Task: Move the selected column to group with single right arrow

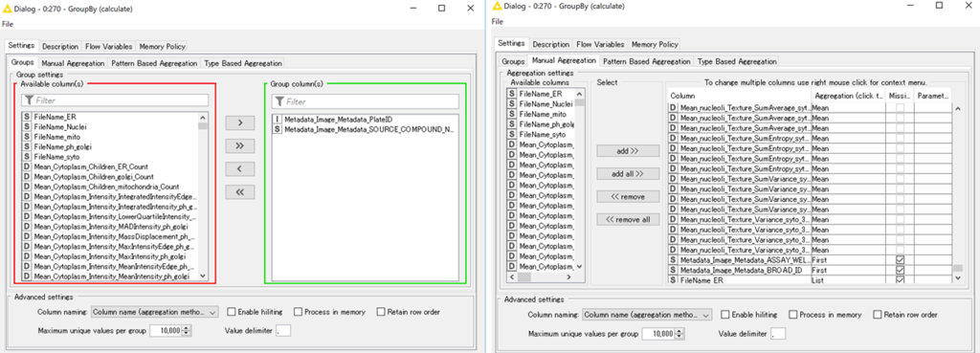Action: tap(239, 123)
